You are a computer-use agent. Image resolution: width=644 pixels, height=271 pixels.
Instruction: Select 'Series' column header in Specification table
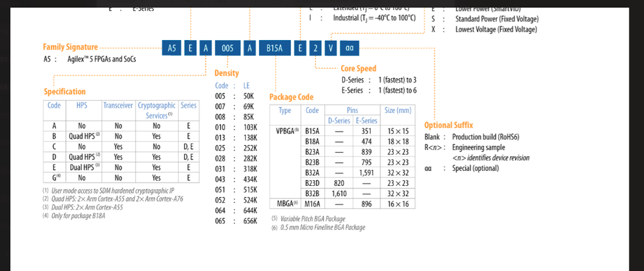(188, 106)
